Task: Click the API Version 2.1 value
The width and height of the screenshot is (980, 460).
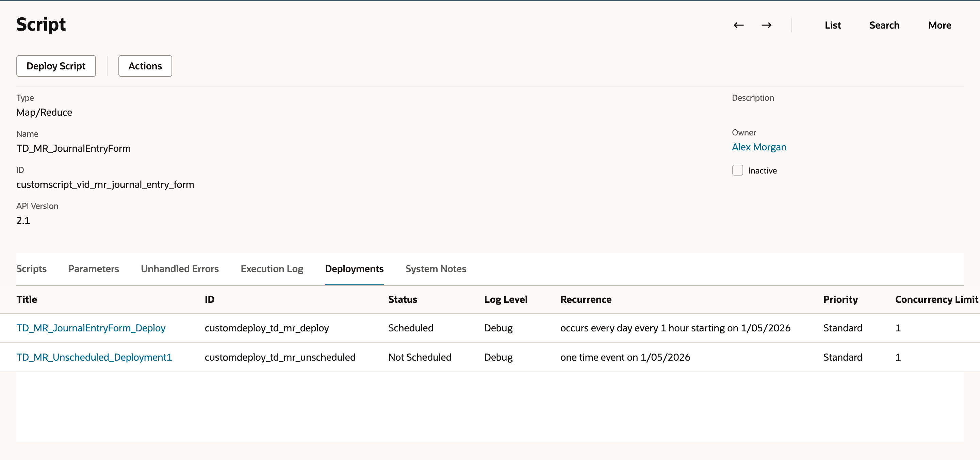Action: tap(23, 221)
